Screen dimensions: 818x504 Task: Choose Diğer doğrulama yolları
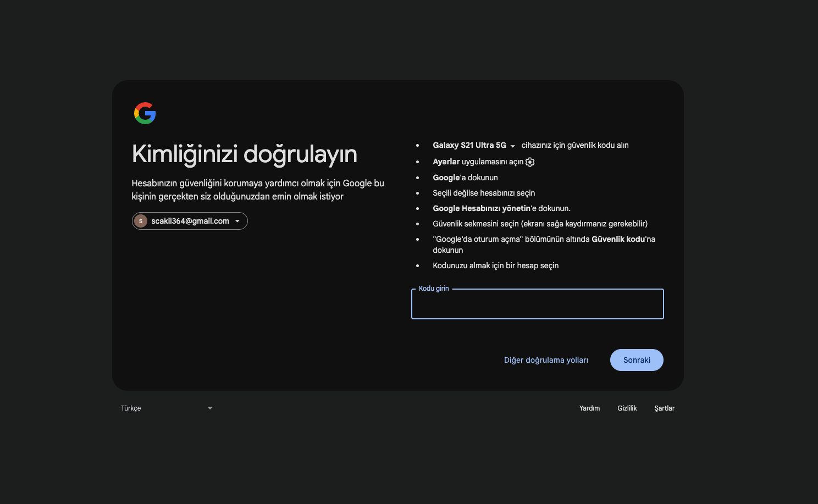[546, 360]
